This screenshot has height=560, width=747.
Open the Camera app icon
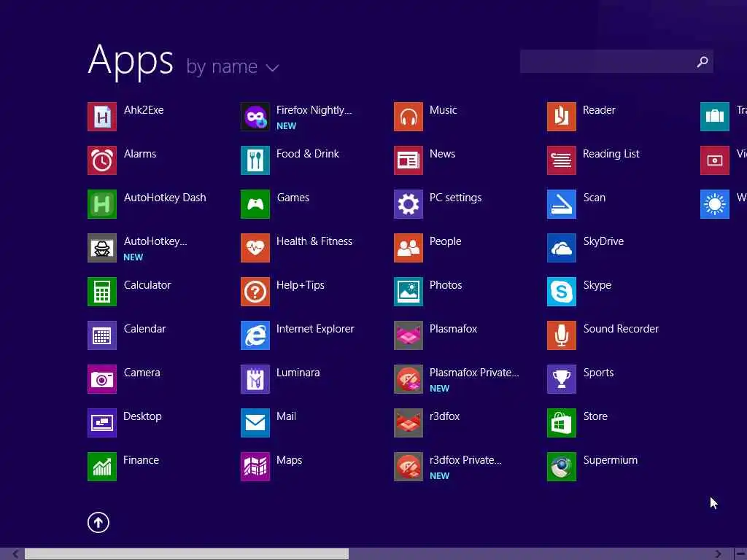click(102, 379)
